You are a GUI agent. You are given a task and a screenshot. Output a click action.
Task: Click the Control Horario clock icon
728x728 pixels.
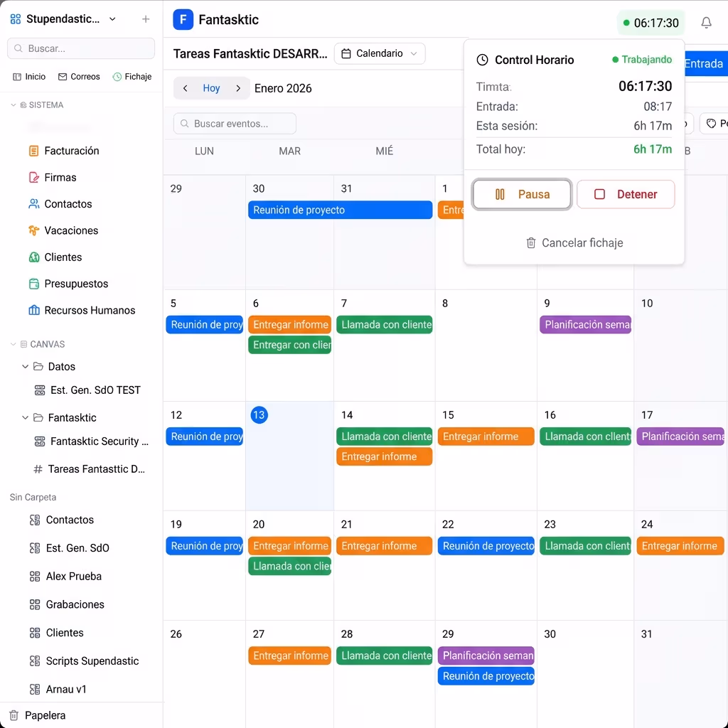coord(483,60)
